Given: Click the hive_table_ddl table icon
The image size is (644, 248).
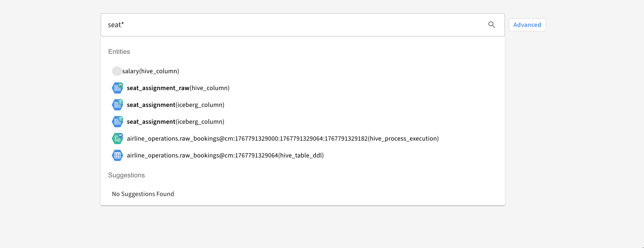Looking at the screenshot, I should coord(117,156).
